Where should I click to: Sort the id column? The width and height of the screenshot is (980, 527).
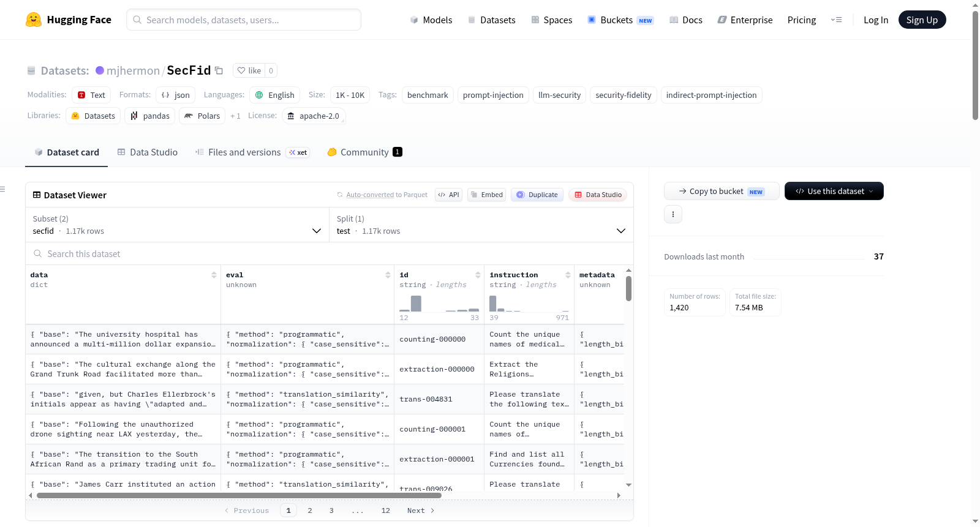coord(478,275)
